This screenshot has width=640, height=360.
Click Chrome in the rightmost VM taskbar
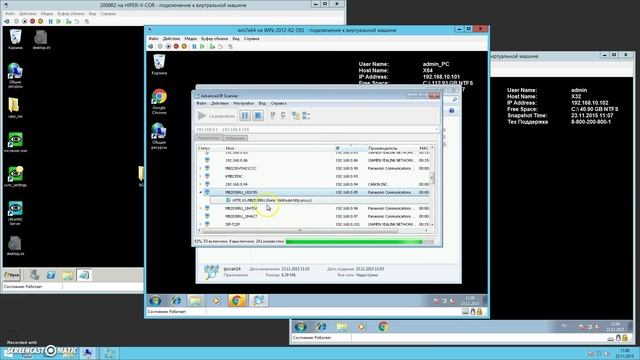[x=383, y=327]
